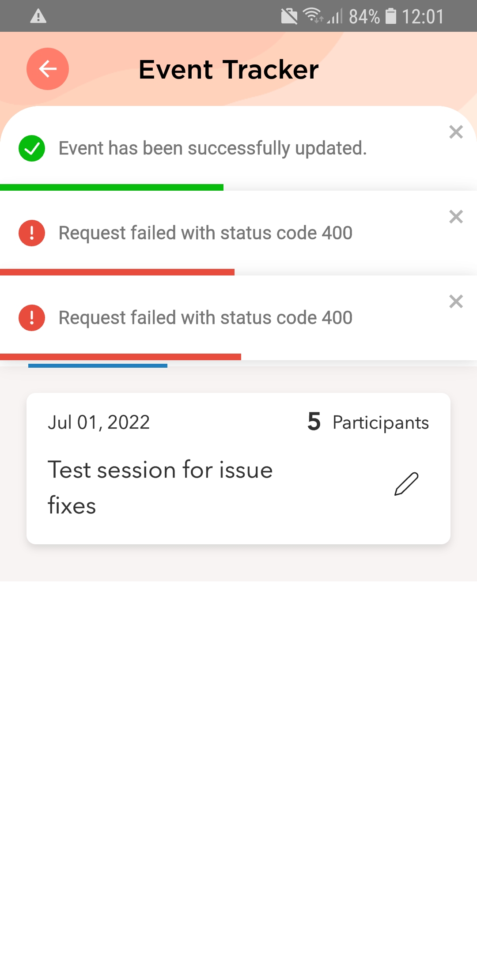477x980 pixels.
Task: Tap the upper red error exclamation icon
Action: click(32, 233)
